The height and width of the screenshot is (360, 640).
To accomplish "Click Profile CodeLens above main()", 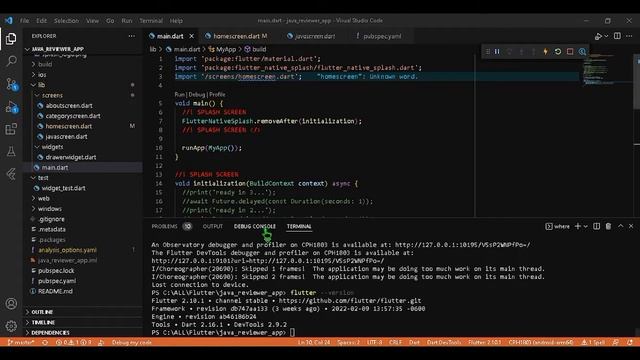I will click(217, 94).
